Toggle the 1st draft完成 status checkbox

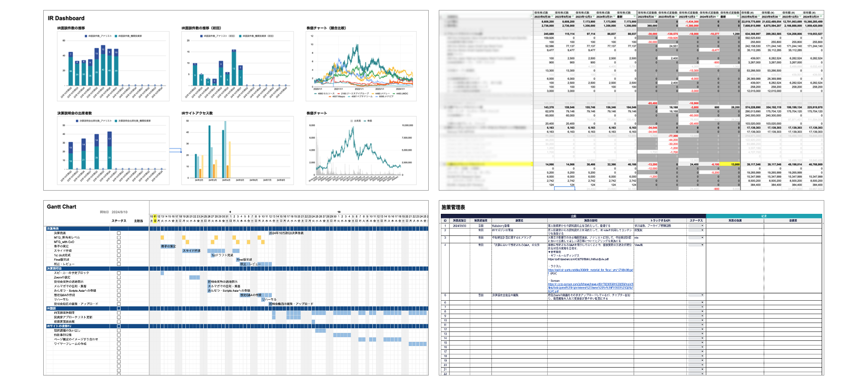pos(119,255)
